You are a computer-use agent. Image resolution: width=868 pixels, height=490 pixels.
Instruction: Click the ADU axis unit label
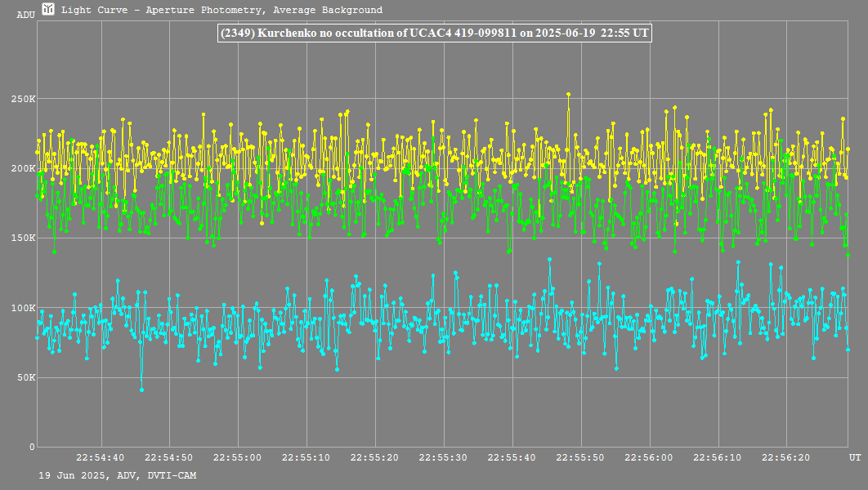click(x=25, y=15)
